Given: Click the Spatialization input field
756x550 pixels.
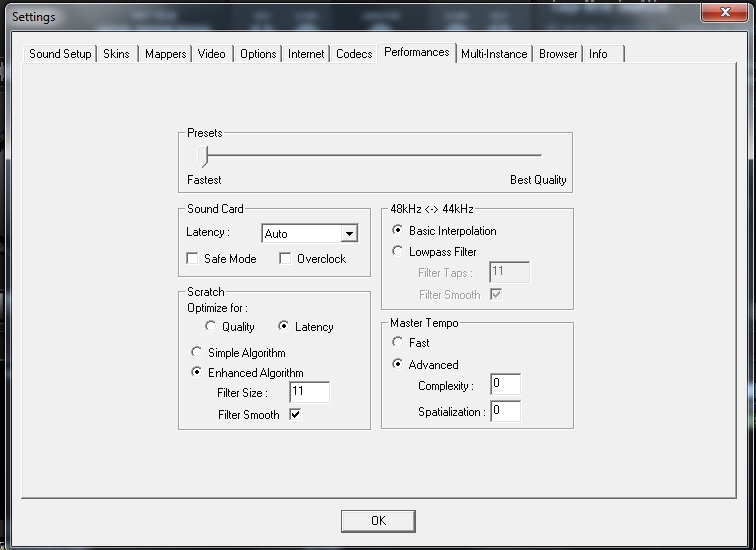Looking at the screenshot, I should click(x=505, y=411).
